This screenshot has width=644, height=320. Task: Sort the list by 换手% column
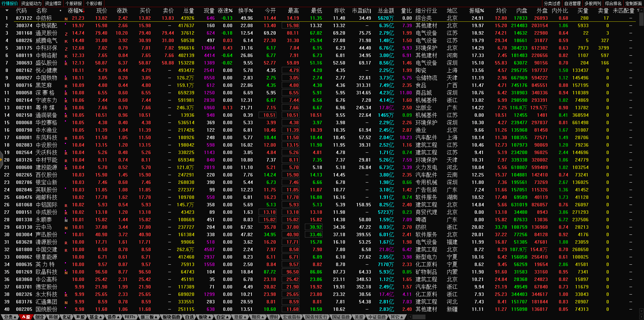pyautogui.click(x=245, y=11)
